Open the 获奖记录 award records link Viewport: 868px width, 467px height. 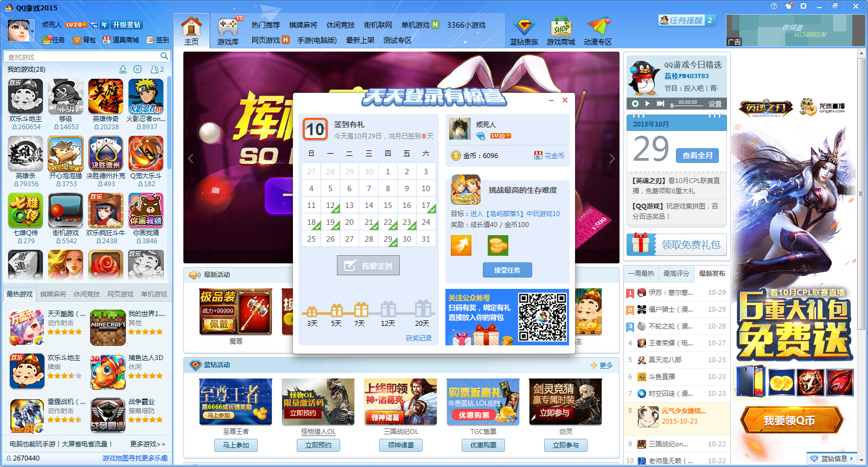pyautogui.click(x=419, y=338)
